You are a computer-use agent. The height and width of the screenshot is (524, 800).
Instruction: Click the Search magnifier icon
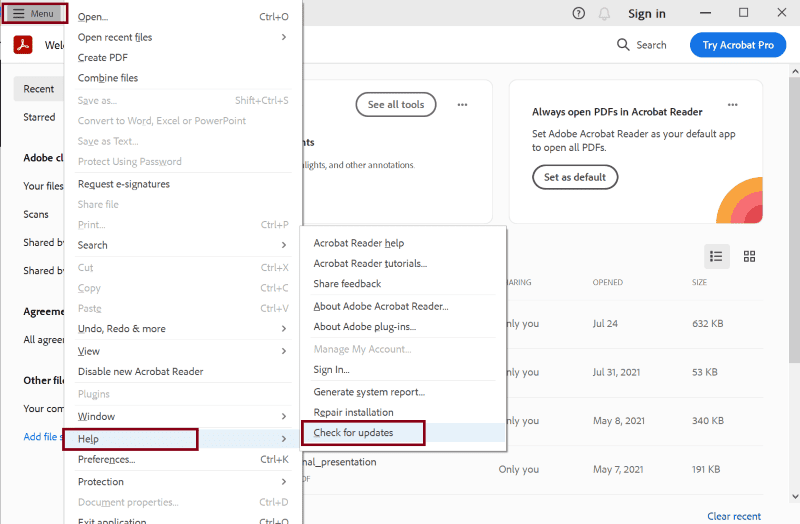coord(623,45)
